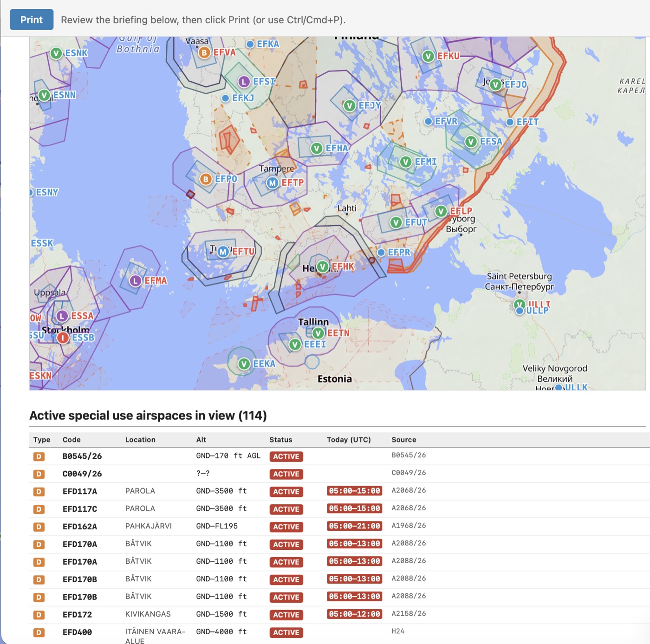Screen dimensions: 650x644
Task: Click the ESSA Stockholm Arlanda marker
Action: 62,316
